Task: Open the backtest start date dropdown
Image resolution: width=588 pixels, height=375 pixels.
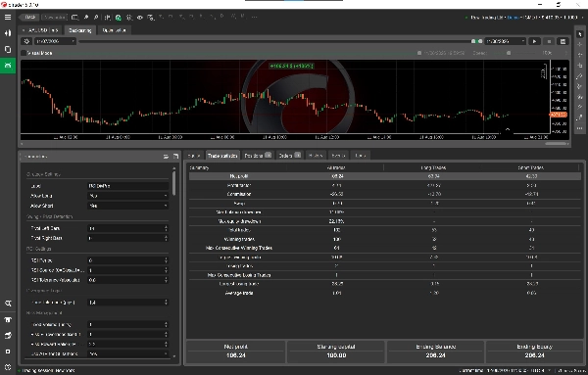Action: coord(55,41)
